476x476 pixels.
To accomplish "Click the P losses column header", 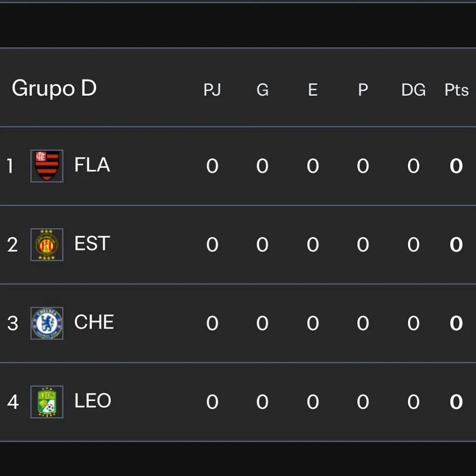I will click(363, 90).
